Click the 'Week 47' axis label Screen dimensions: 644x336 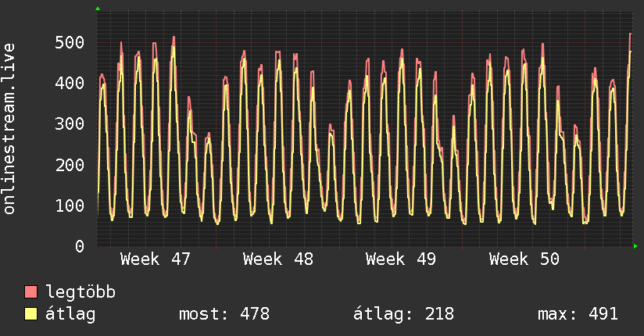pos(156,259)
